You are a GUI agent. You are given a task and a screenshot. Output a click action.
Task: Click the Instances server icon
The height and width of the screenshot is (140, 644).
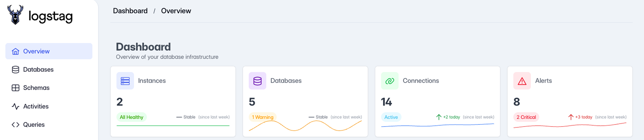click(x=125, y=81)
